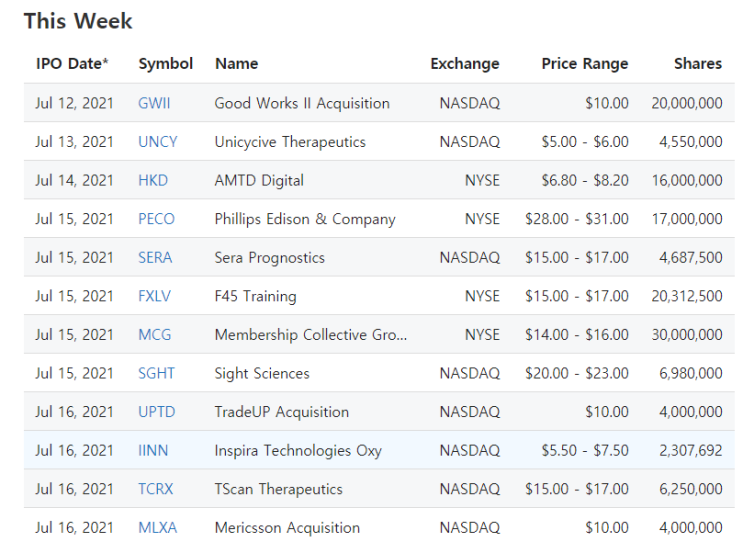Screen dimensions: 743x542
Task: Select the Membership Collective Group name cell
Action: click(x=311, y=335)
